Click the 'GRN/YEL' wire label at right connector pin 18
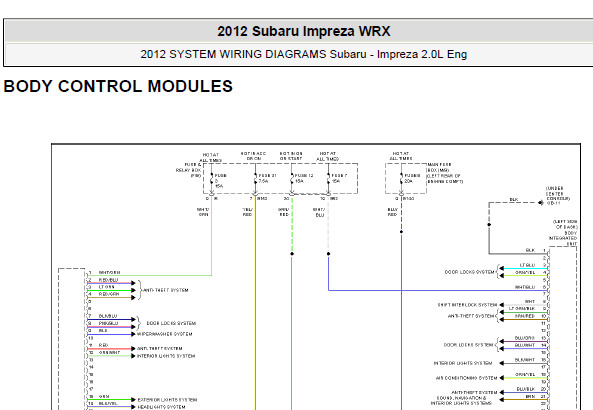Image resolution: width=593 pixels, height=410 pixels. tap(525, 374)
